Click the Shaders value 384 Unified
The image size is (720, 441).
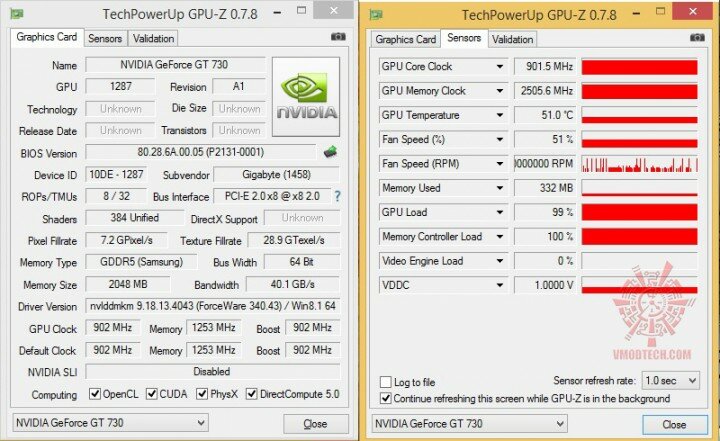135,218
